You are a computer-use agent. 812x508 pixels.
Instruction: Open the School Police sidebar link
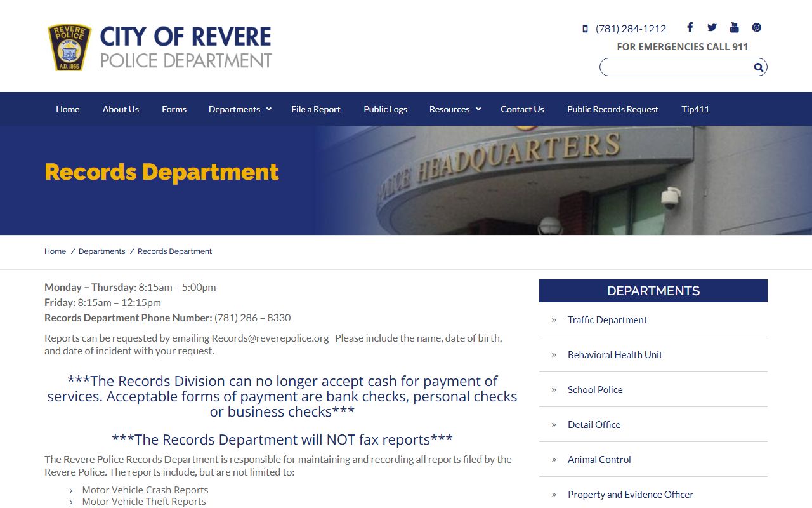[595, 390]
